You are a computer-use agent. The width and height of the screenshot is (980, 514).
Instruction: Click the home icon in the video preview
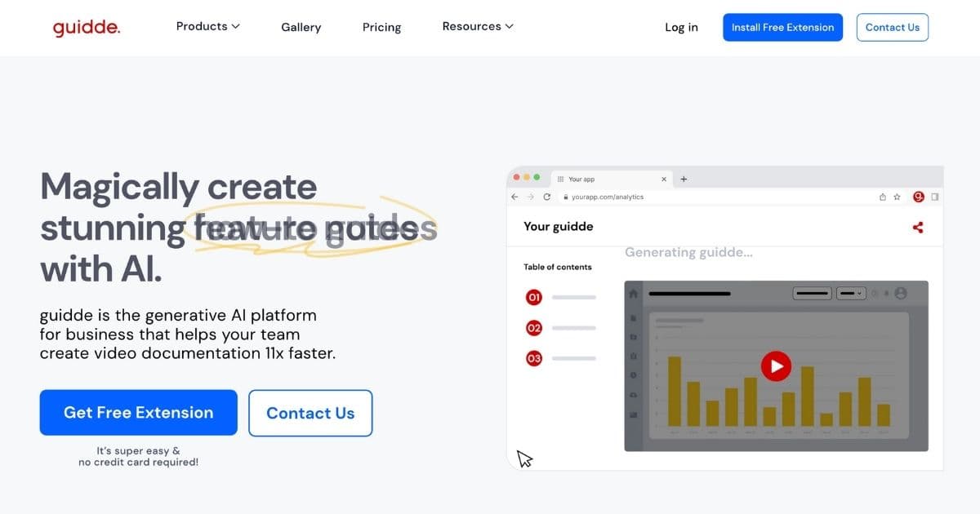tap(633, 293)
